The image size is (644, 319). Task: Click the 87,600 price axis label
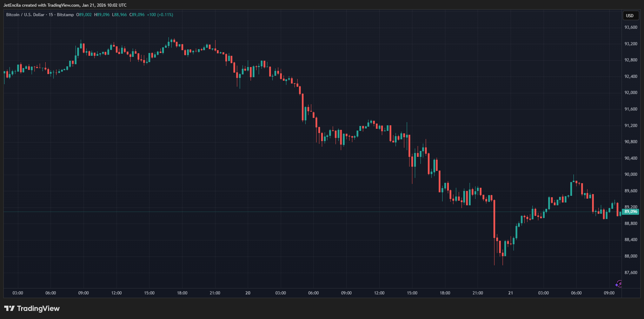click(631, 273)
